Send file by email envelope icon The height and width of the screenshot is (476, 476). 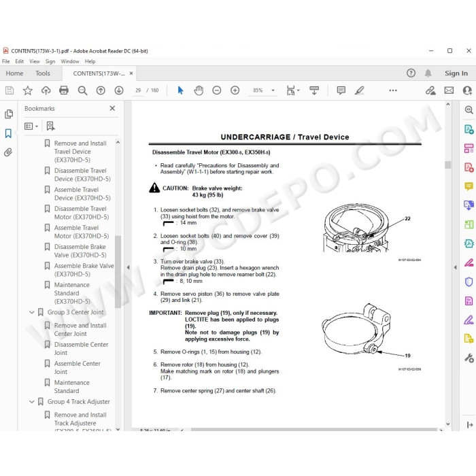(449, 90)
